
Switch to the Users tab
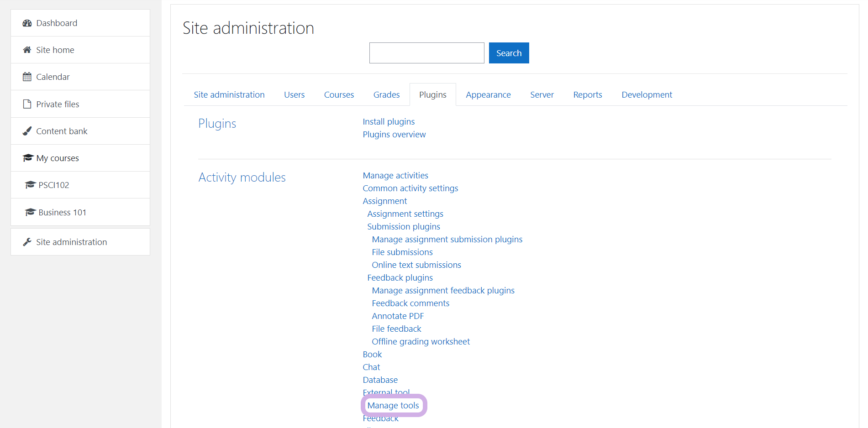294,95
